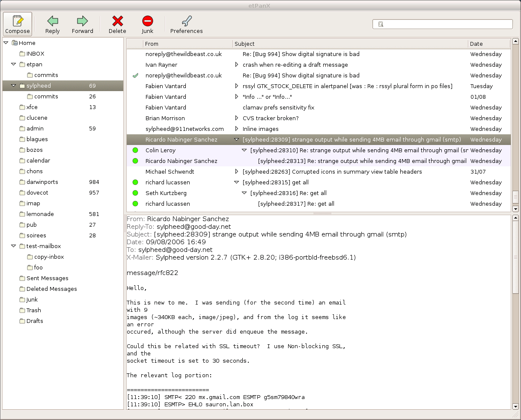521x420 pixels.
Task: Click the Reply arrow icon
Action: click(x=53, y=21)
